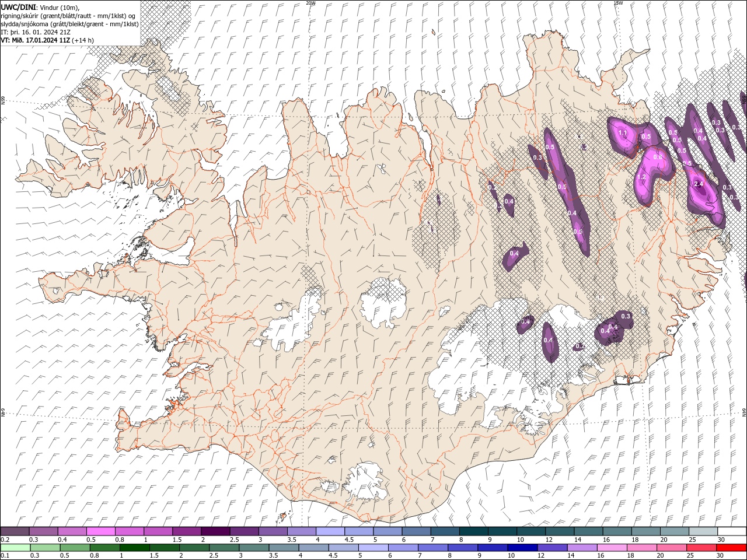Select the periwinkle 7 swatch in lower legend row
The width and height of the screenshot is (747, 560).
(432, 548)
